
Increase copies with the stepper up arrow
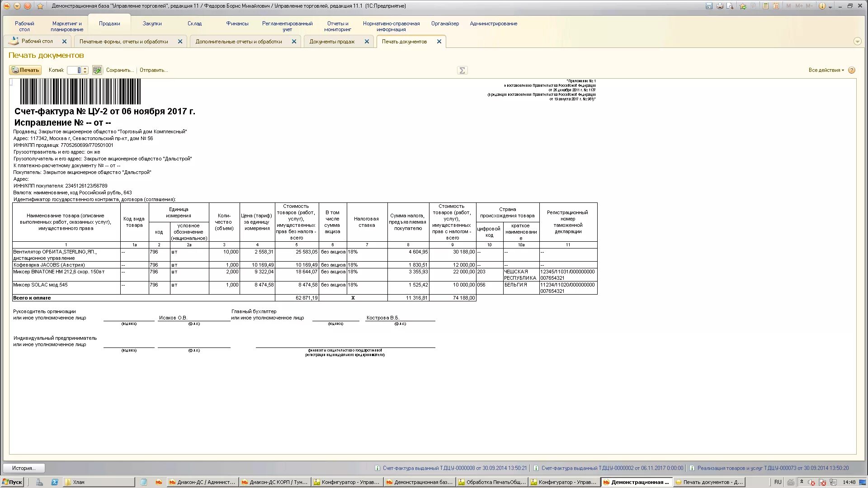(85, 68)
